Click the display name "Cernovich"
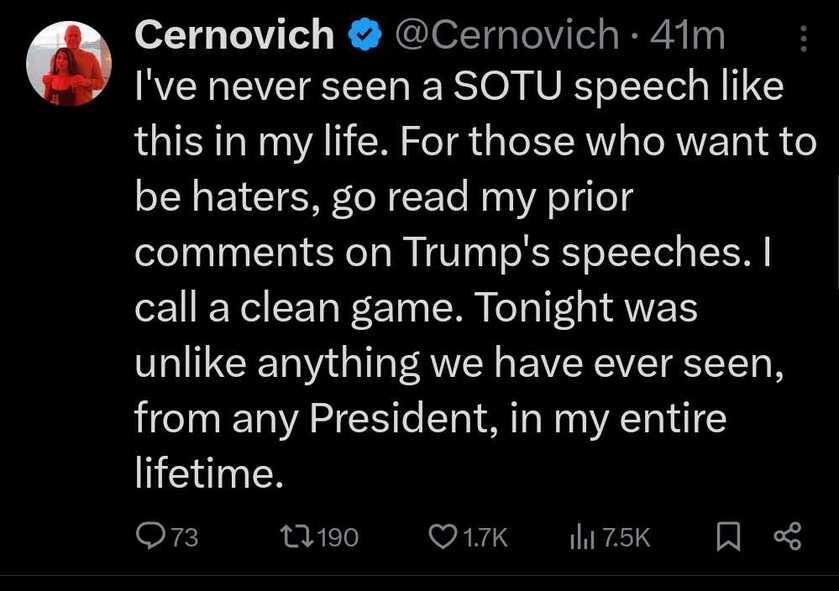Viewport: 839px width, 591px height. (x=234, y=36)
